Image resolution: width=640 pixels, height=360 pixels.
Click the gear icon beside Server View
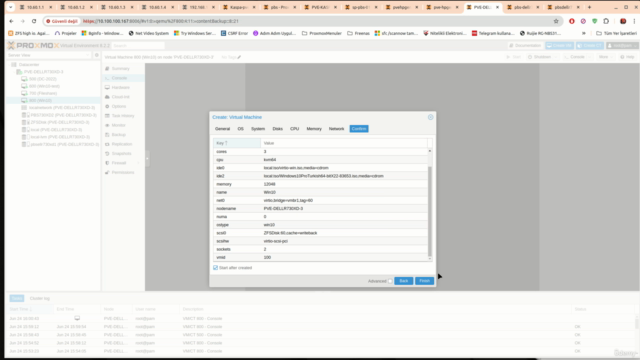point(97,55)
